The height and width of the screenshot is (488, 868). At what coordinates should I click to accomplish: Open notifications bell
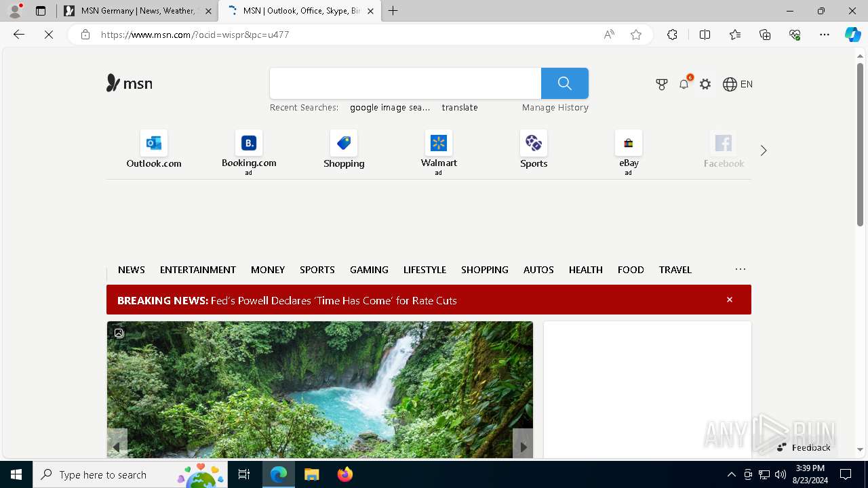684,84
